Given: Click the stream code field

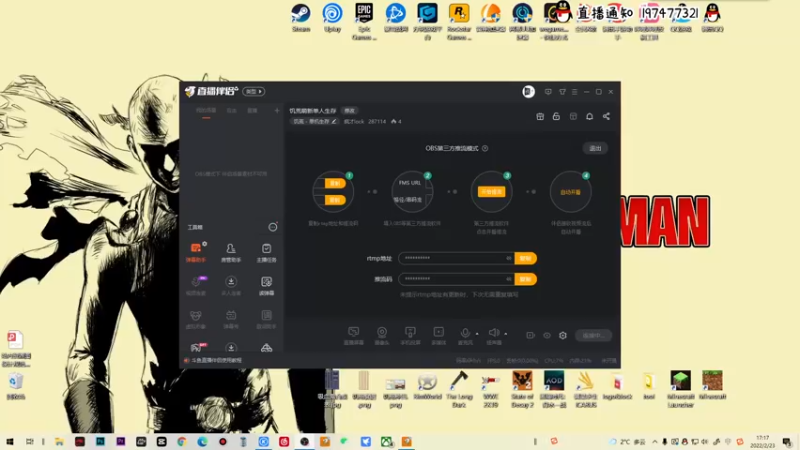Looking at the screenshot, I should coord(456,279).
